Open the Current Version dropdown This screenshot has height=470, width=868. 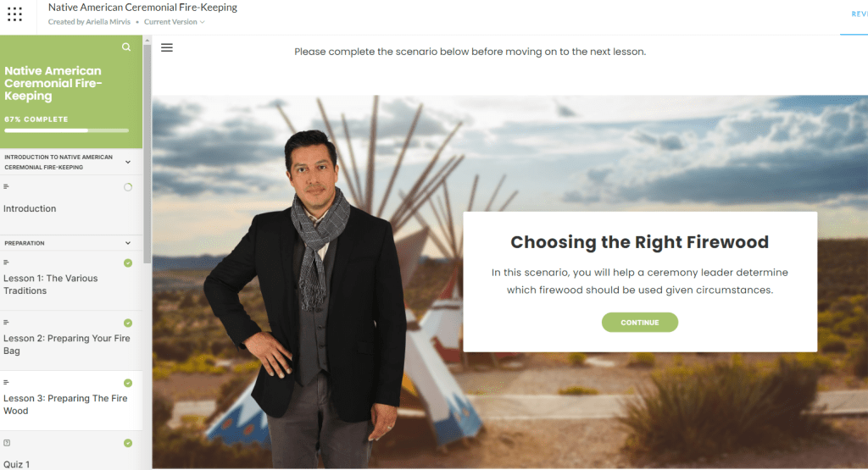[175, 22]
